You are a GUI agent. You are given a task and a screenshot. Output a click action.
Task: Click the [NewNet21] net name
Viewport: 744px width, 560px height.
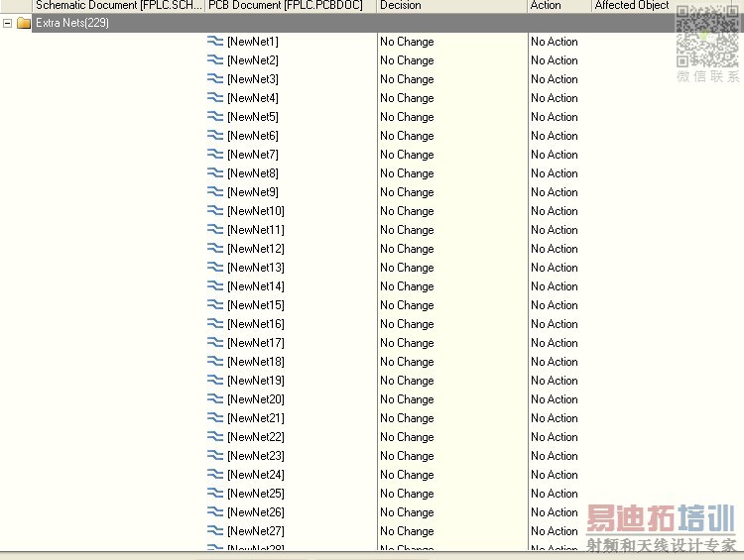pos(256,417)
